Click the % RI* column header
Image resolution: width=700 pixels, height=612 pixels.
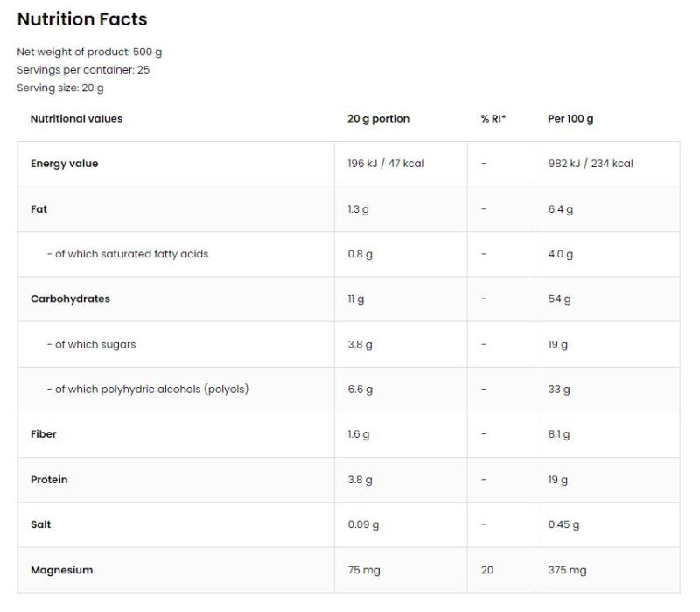(x=493, y=118)
